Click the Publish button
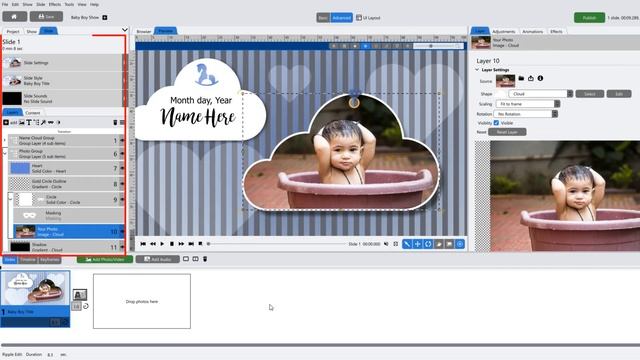 589,18
